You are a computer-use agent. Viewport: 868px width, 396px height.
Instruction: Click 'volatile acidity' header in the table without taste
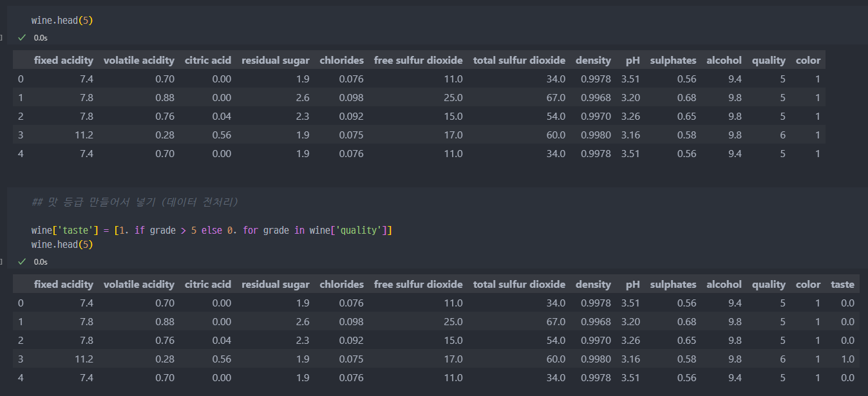click(139, 61)
